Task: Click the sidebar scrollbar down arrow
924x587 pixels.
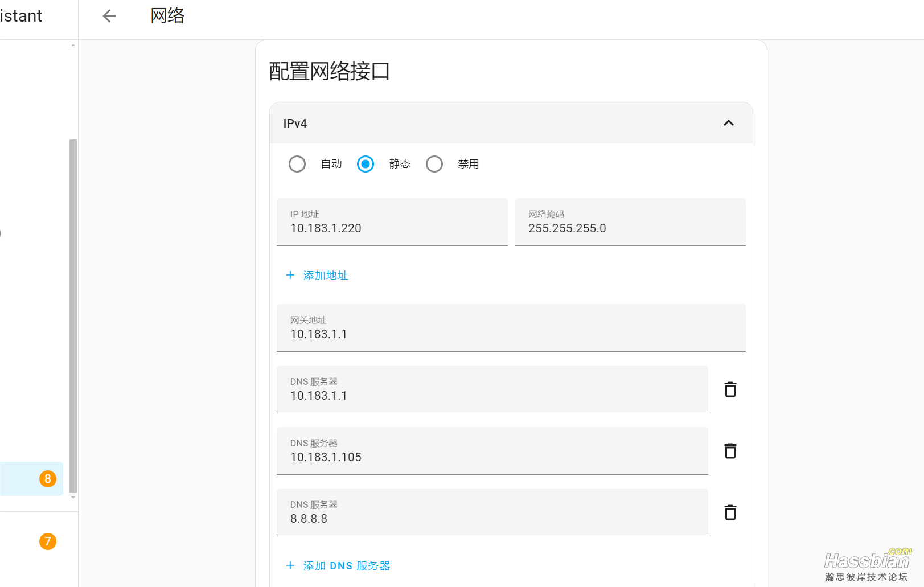Action: (x=73, y=498)
